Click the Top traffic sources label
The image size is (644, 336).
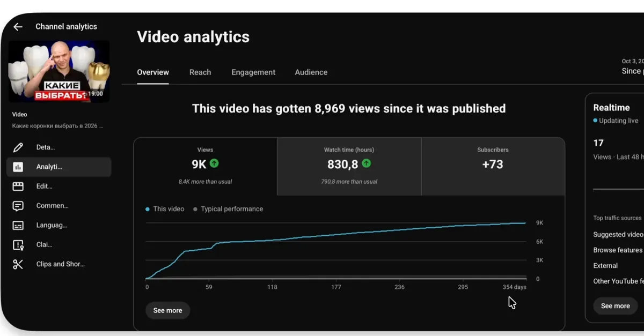point(617,218)
